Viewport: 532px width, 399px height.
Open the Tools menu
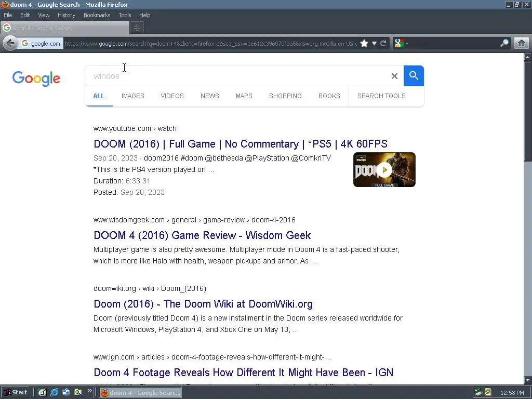125,15
